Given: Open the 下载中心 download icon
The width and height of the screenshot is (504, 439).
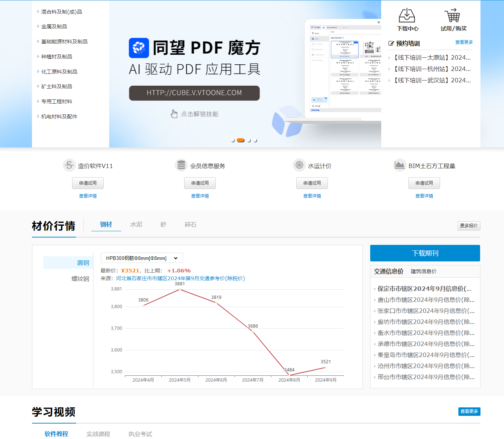Looking at the screenshot, I should [x=407, y=16].
